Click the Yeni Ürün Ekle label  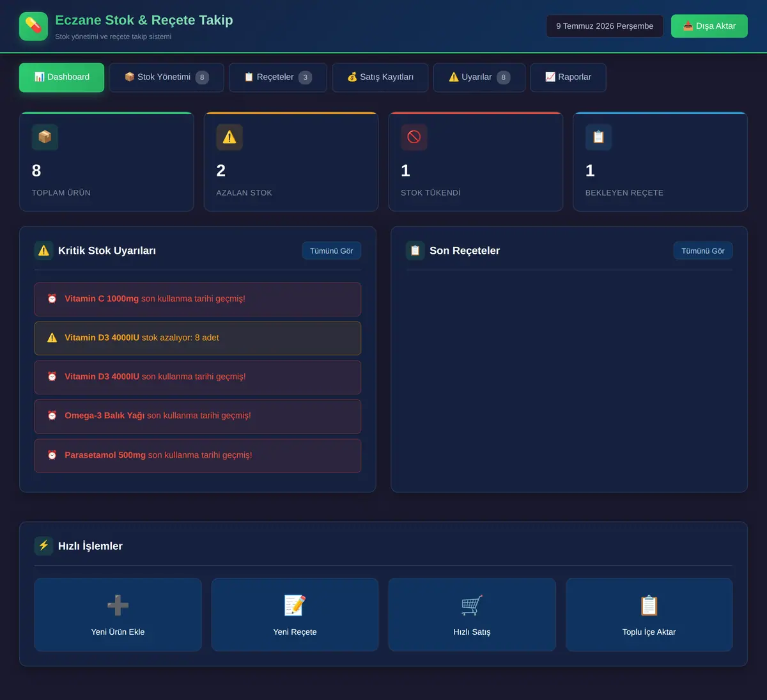coord(118,632)
